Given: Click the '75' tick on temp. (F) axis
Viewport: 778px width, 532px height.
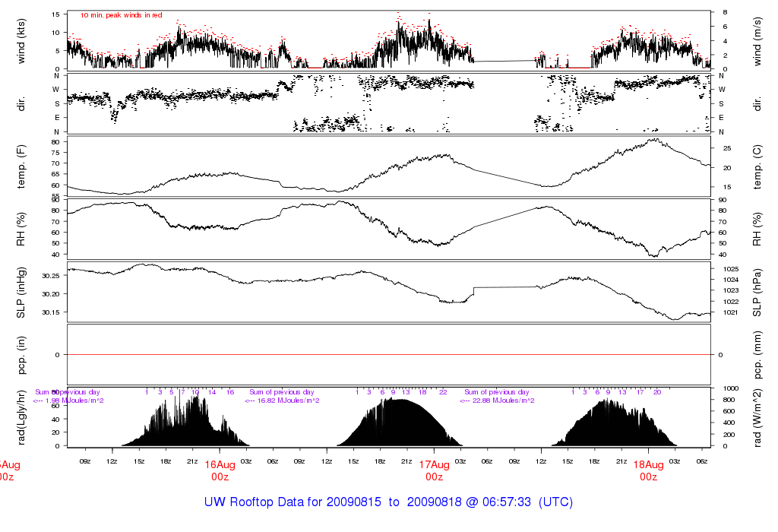Looking at the screenshot, I should click(x=55, y=152).
